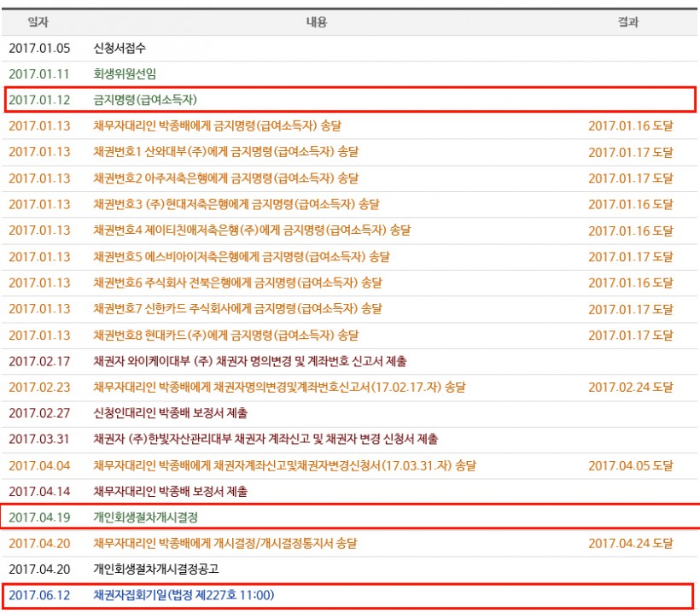Screen dimensions: 700x613
Task: Click 2017.01.17 도달 in the 산와대부 row
Action: [630, 152]
